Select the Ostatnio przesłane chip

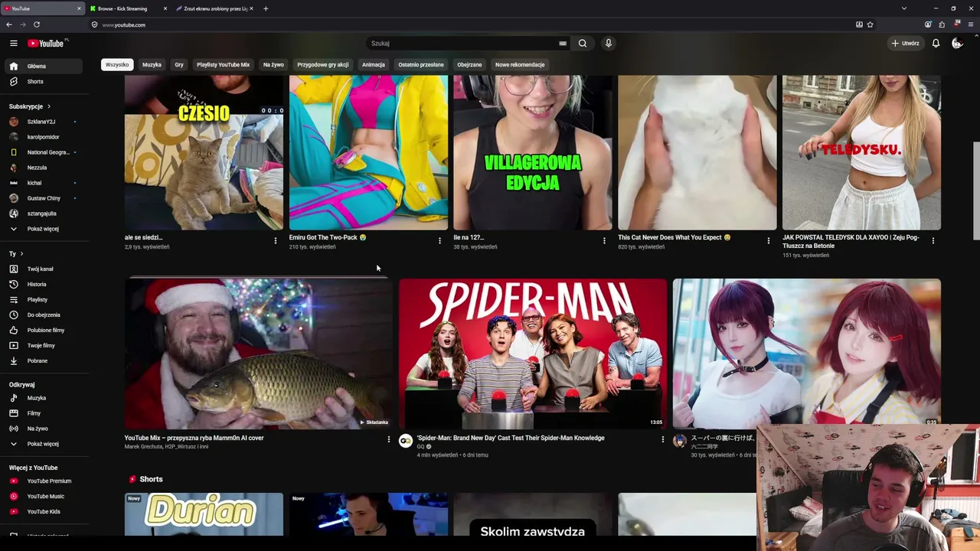pyautogui.click(x=421, y=65)
